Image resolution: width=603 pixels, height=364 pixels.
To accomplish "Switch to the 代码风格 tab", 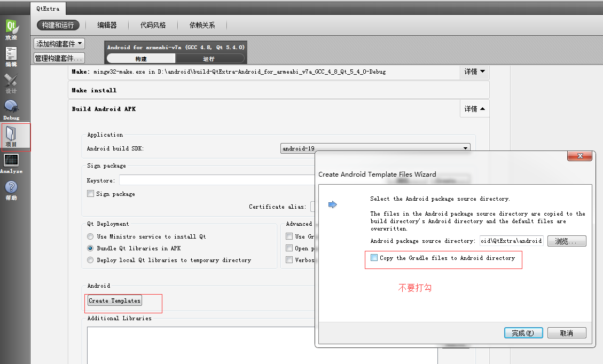I will point(153,25).
